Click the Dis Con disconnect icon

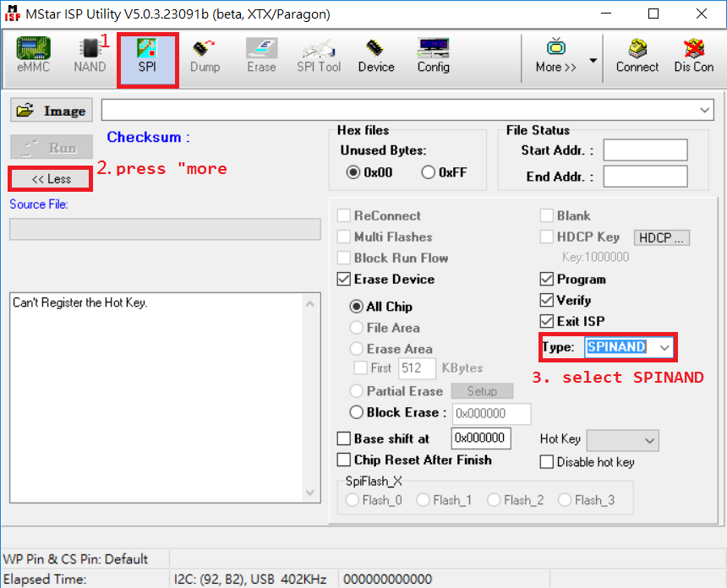(x=693, y=56)
